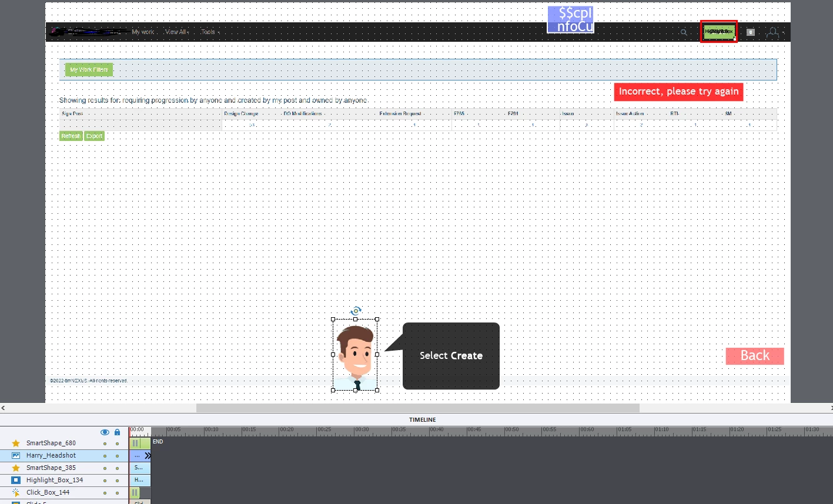Click the star icon of SmartShape_680

click(x=16, y=443)
